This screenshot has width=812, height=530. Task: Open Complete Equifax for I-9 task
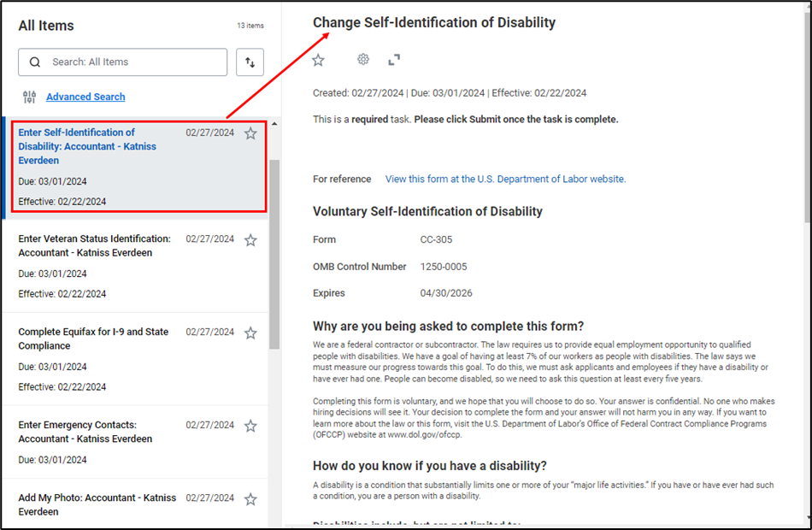pos(93,339)
